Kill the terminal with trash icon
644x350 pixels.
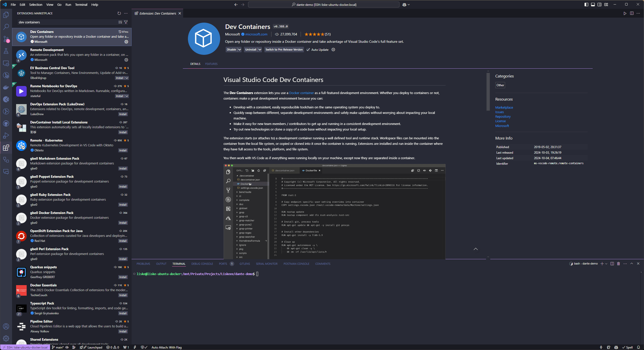[618, 264]
